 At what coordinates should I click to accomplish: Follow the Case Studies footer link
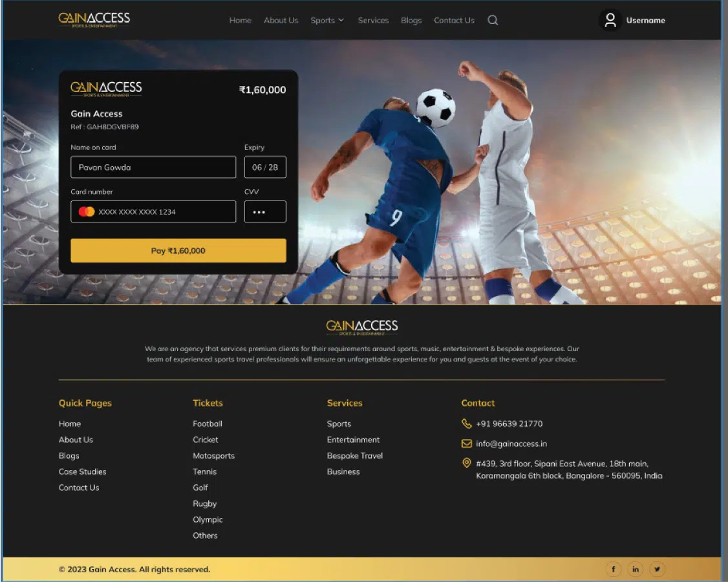[x=82, y=472]
